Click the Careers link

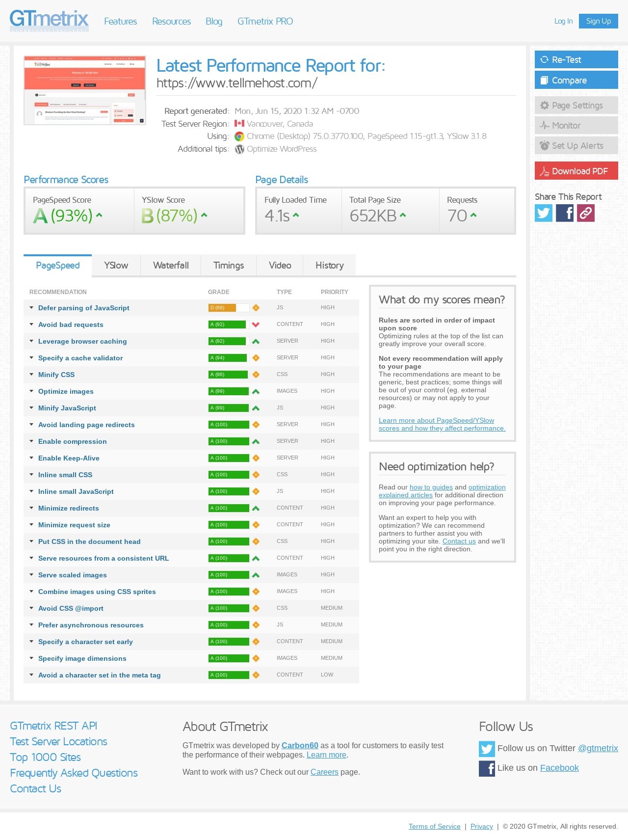pos(324,772)
